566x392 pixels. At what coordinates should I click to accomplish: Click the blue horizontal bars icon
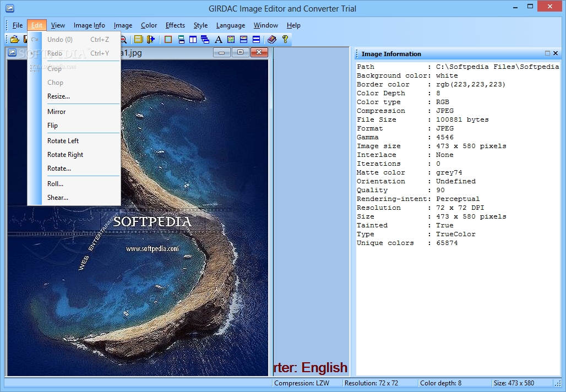[x=256, y=39]
